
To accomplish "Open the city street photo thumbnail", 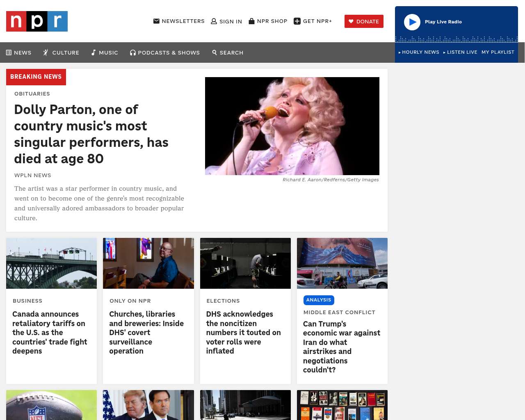I will pos(245,405).
